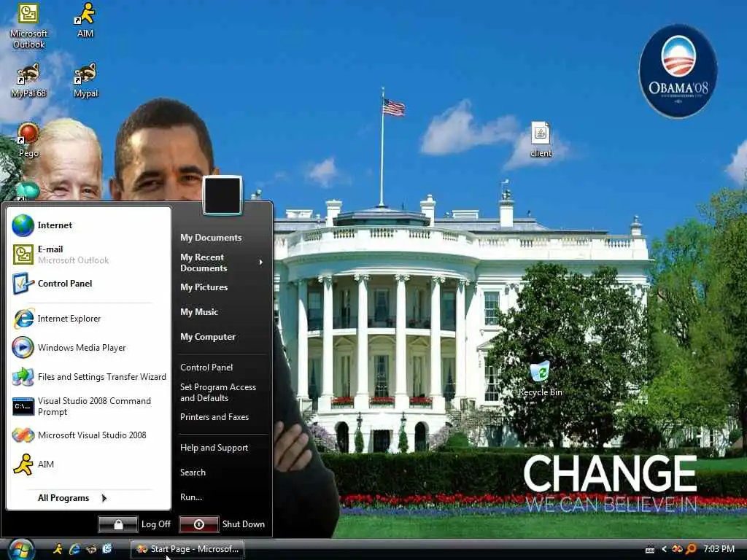Click the Start orb button
747x560 pixels.
(x=20, y=550)
